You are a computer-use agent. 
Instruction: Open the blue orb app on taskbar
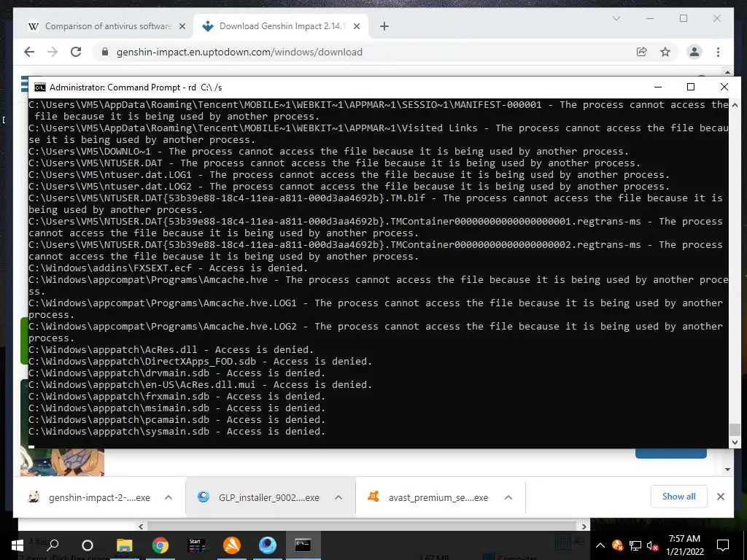[x=268, y=545]
